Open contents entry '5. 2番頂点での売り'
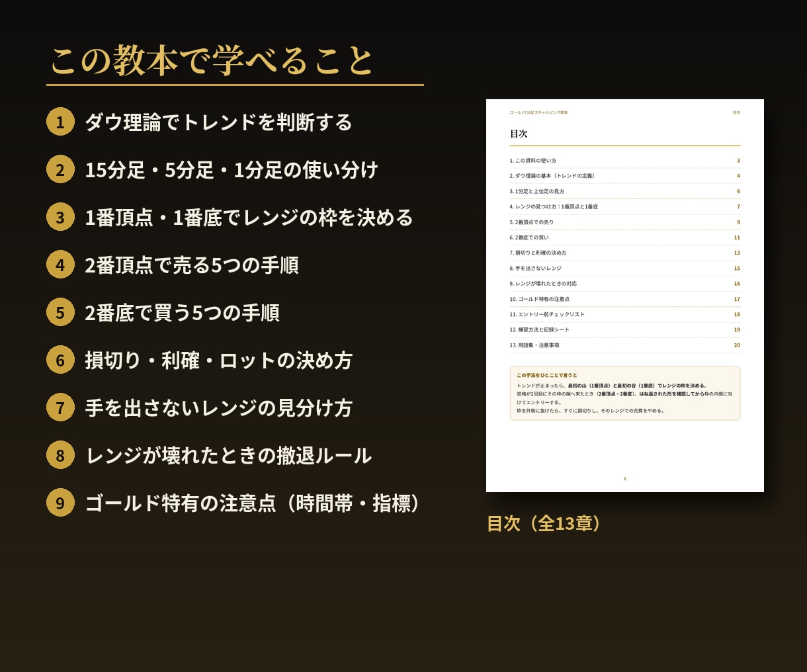Image resolution: width=807 pixels, height=672 pixels. tap(532, 222)
